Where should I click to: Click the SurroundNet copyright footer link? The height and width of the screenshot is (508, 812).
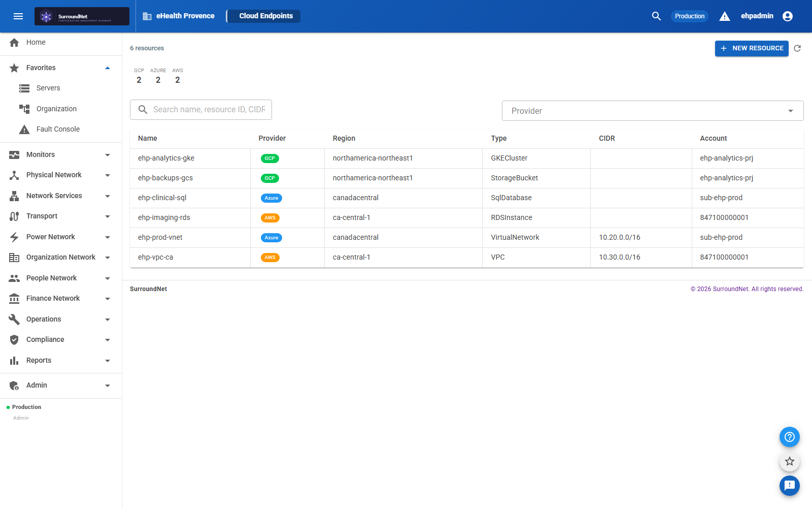pyautogui.click(x=747, y=289)
